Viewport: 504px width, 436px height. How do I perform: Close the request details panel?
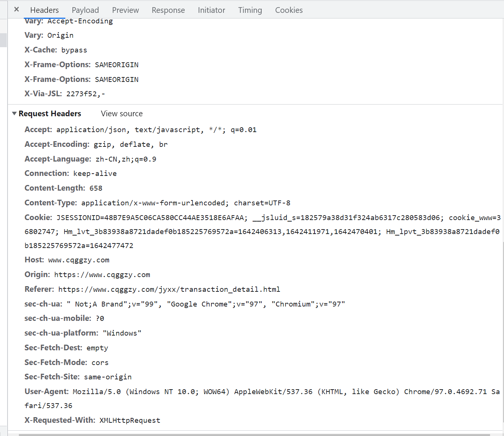pyautogui.click(x=17, y=9)
